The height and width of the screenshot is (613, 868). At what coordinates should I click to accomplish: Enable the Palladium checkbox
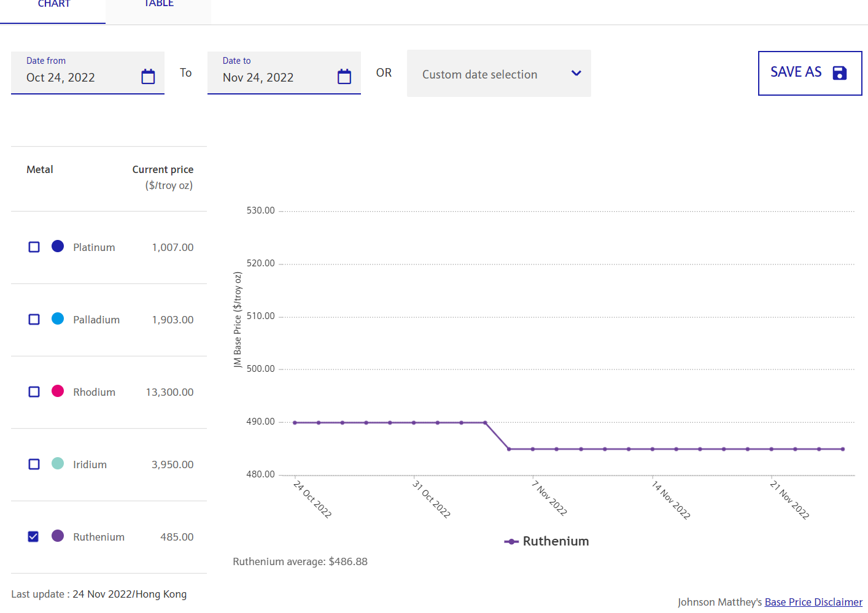[34, 319]
